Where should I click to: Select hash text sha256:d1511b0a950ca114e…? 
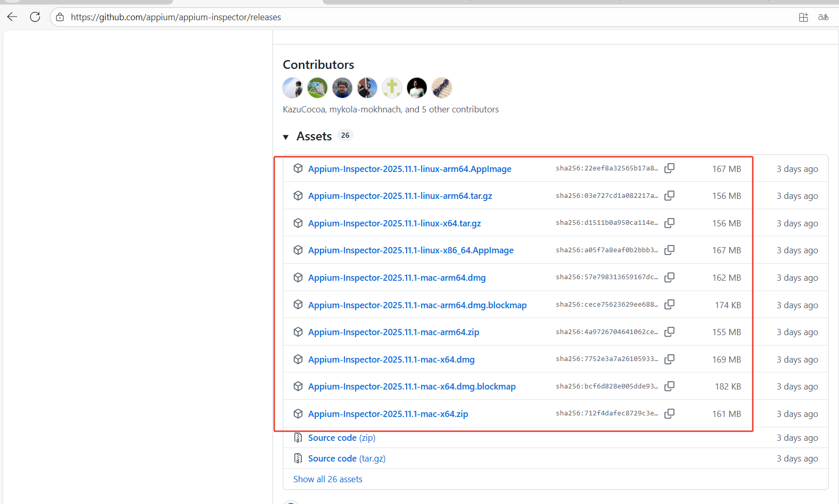tap(607, 223)
